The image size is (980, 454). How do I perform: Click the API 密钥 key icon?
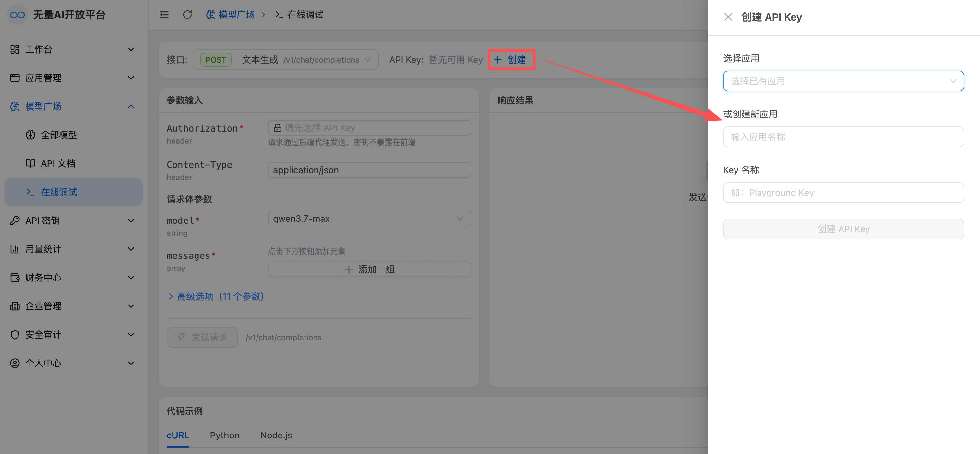[x=15, y=220]
